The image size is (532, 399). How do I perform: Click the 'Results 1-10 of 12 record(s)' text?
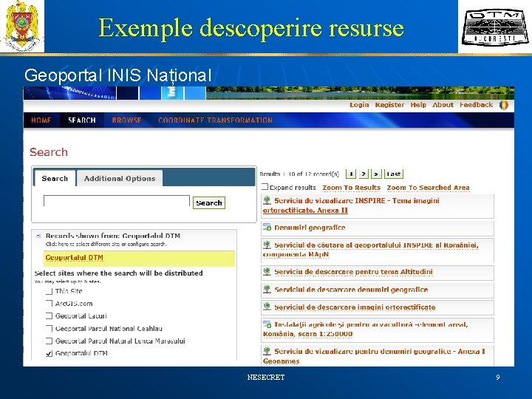click(x=299, y=174)
